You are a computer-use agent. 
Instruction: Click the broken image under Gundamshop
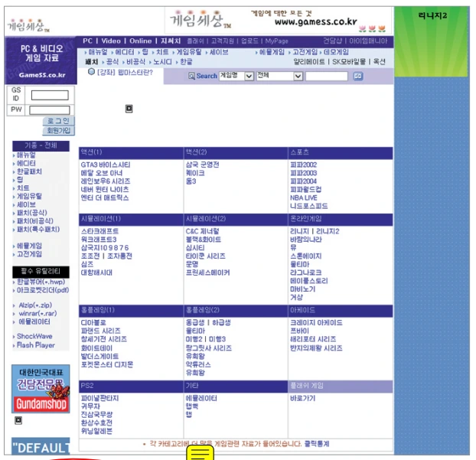18,420
